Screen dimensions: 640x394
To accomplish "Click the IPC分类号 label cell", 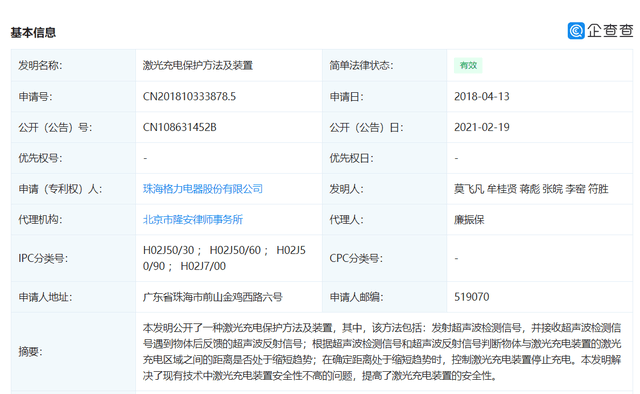I will click(x=73, y=258).
